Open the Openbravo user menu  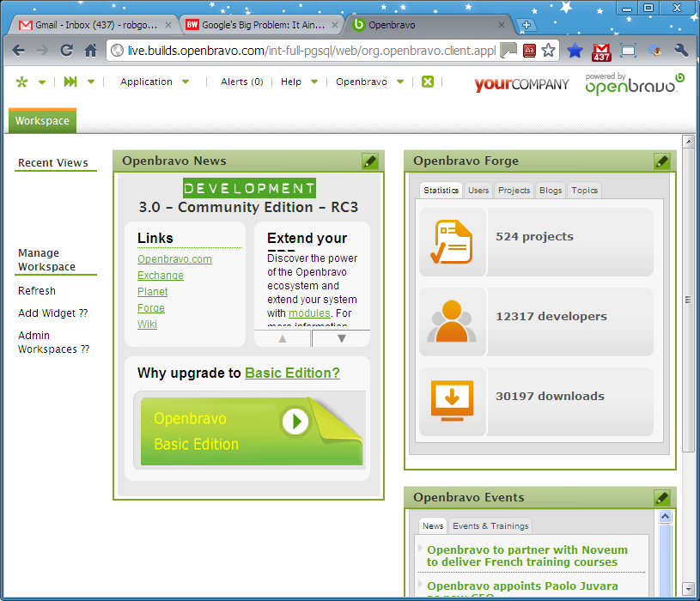[x=361, y=82]
